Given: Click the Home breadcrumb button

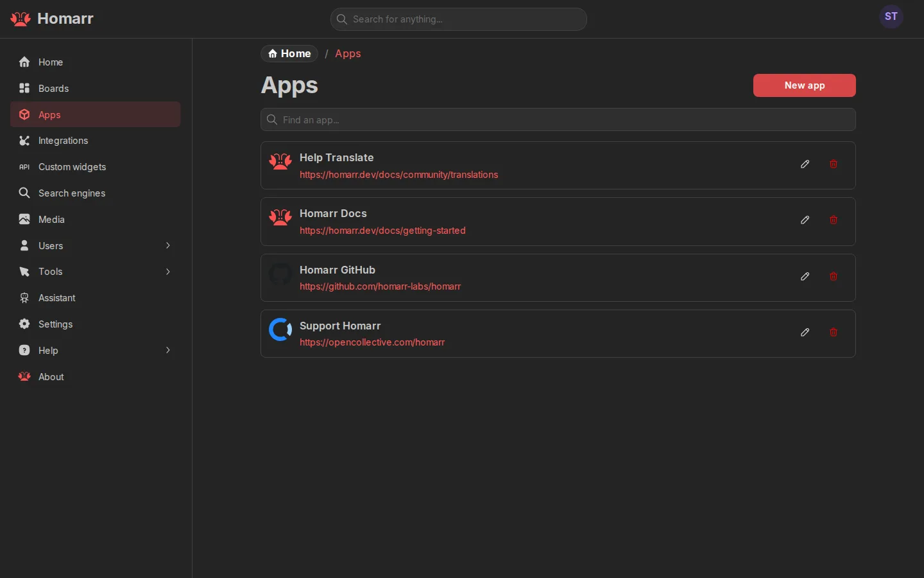Looking at the screenshot, I should 289,54.
